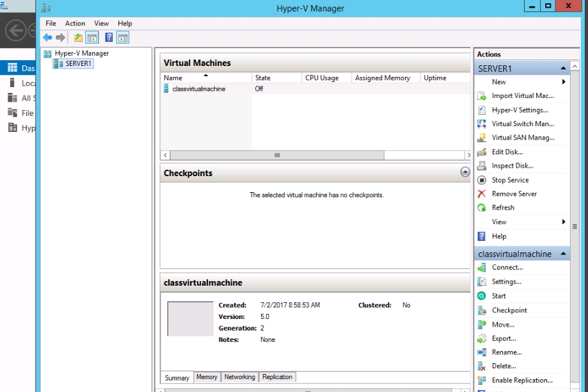The image size is (588, 392).
Task: Open Hyper-V Settings... from the Actions pane
Action: (x=520, y=110)
